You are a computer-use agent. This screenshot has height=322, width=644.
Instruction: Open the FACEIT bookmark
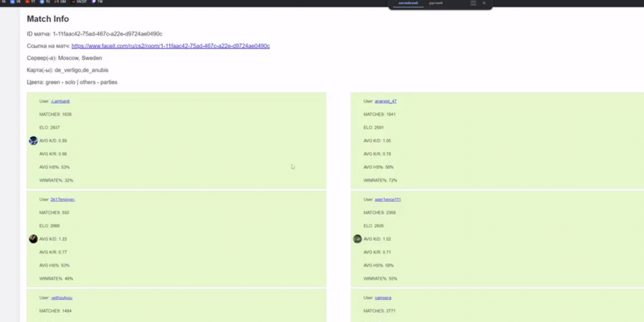[x=79, y=2]
